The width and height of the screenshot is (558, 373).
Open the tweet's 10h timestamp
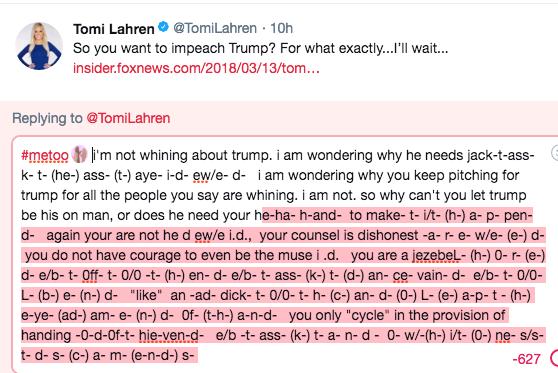pyautogui.click(x=281, y=28)
